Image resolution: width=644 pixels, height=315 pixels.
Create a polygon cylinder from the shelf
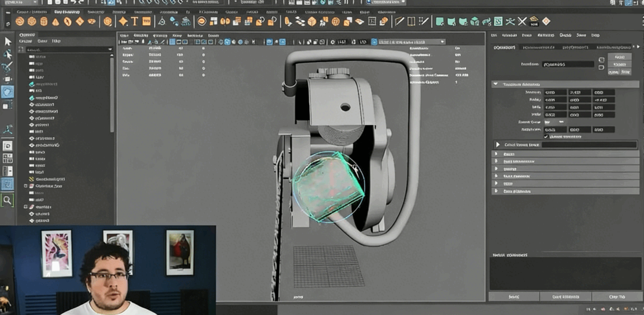(43, 21)
